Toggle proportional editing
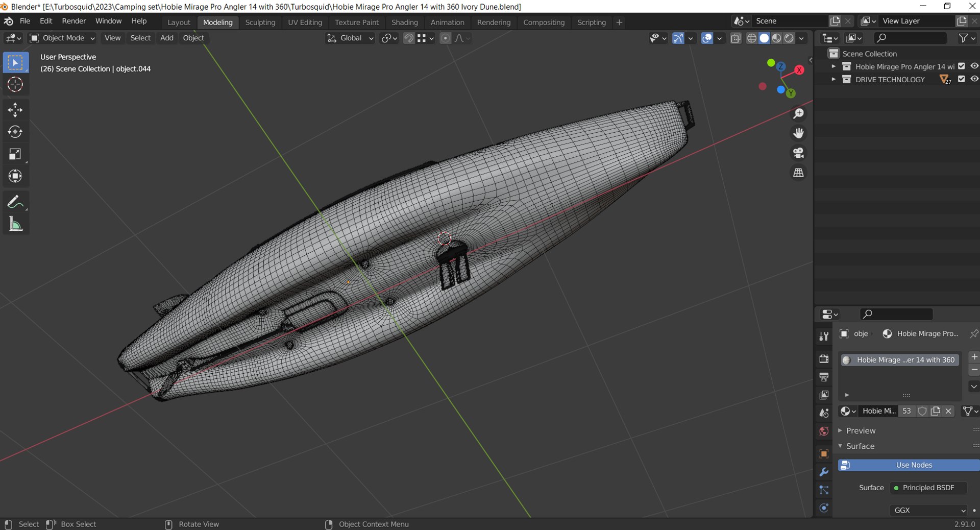 pyautogui.click(x=445, y=38)
